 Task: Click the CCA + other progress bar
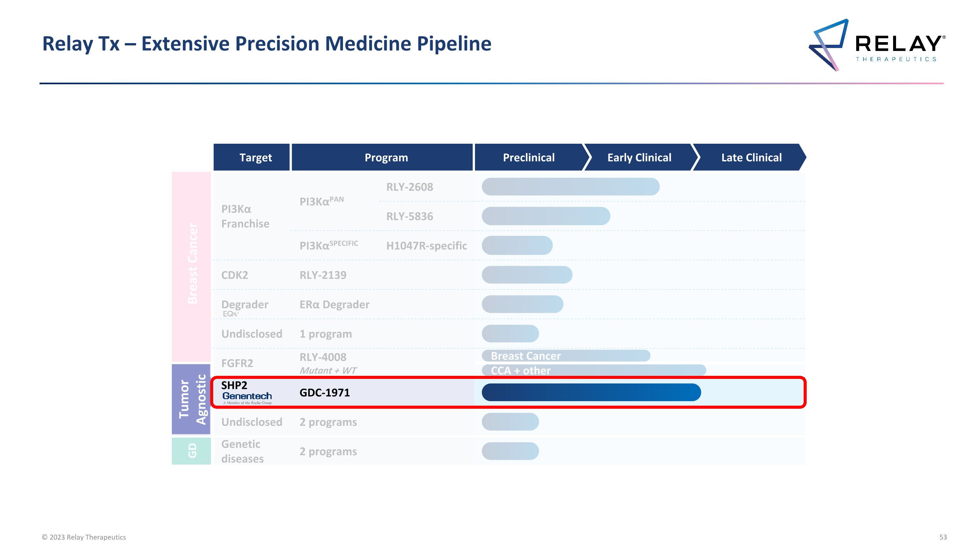click(x=594, y=370)
